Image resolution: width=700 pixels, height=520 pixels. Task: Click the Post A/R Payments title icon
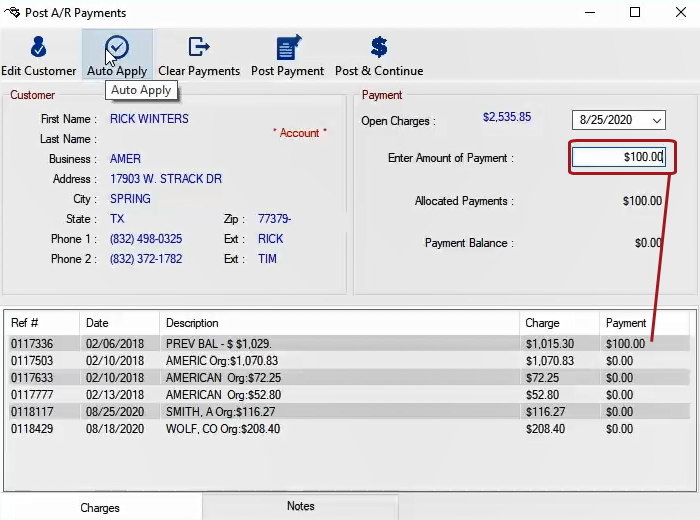[x=12, y=12]
